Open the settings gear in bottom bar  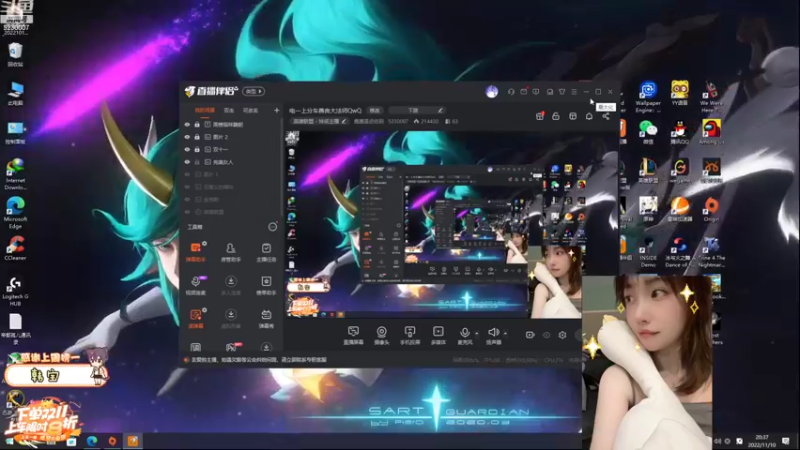click(562, 335)
